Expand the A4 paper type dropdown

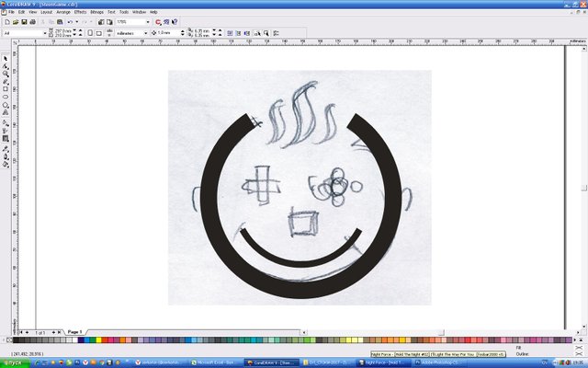point(45,33)
